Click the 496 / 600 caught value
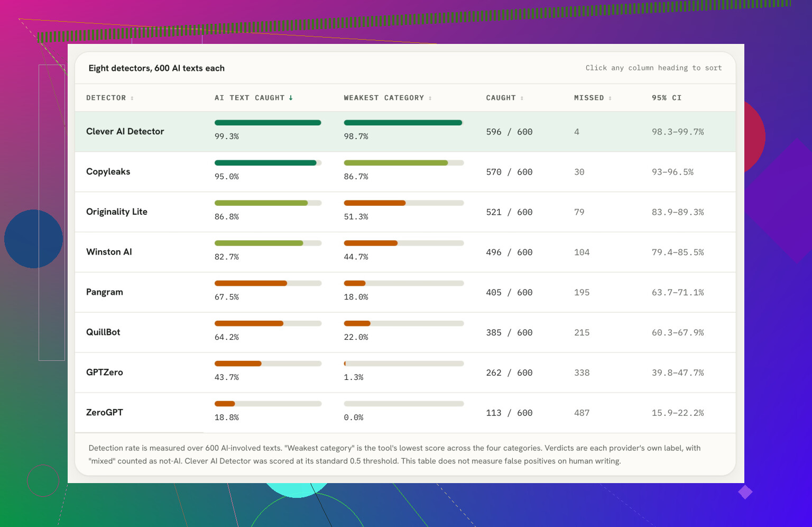The width and height of the screenshot is (812, 527). [x=509, y=252]
